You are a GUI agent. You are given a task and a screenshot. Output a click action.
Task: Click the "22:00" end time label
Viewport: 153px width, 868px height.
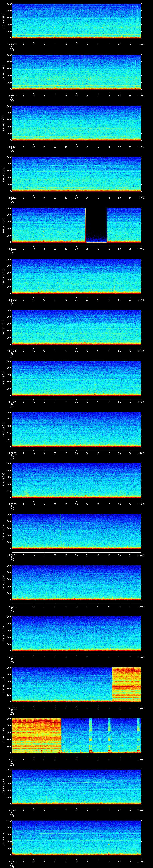coord(141,402)
